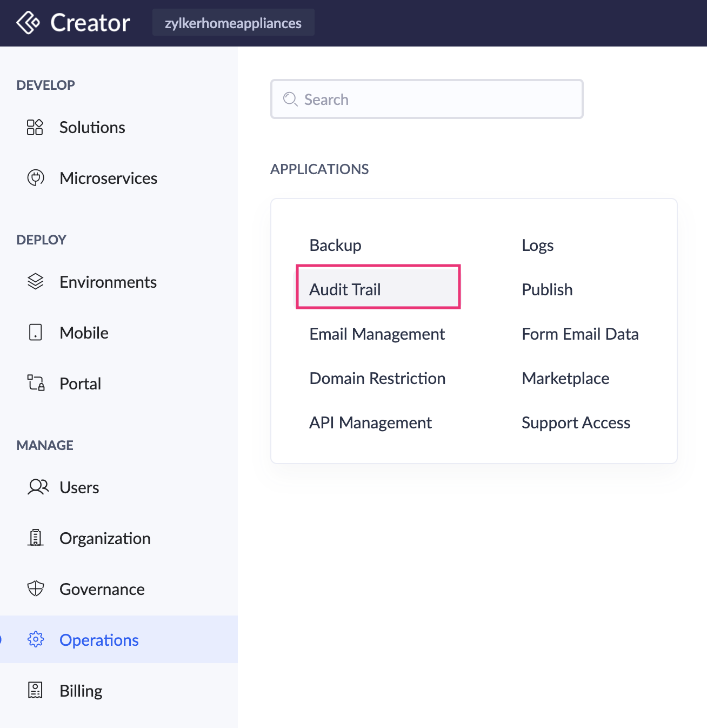This screenshot has width=707, height=728.
Task: Open Logs
Action: coord(537,246)
